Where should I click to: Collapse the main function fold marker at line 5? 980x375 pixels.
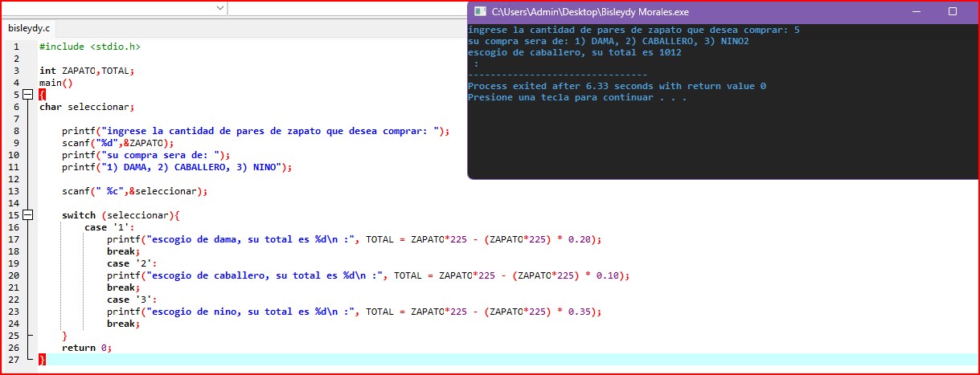tap(29, 94)
